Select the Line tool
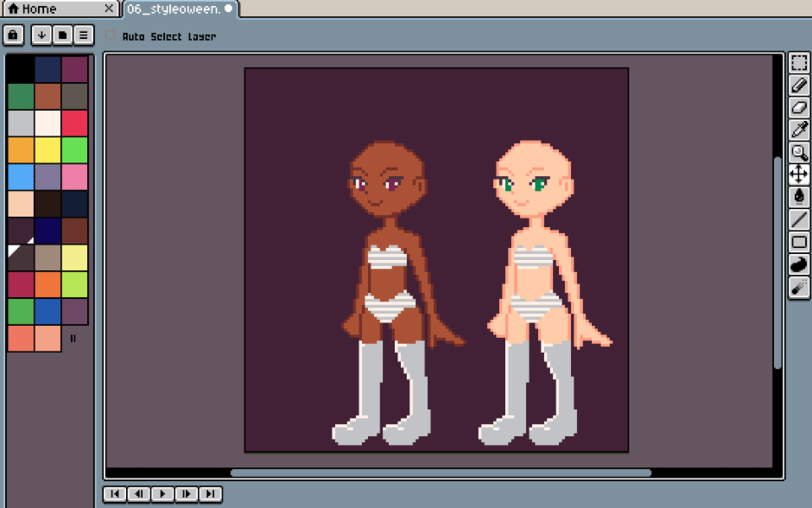The height and width of the screenshot is (508, 812). click(x=799, y=219)
